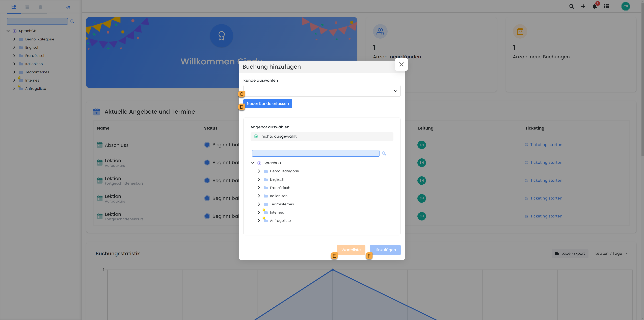This screenshot has height=320, width=644.
Task: Click the last row's Ticketing starten link
Action: pos(544,216)
